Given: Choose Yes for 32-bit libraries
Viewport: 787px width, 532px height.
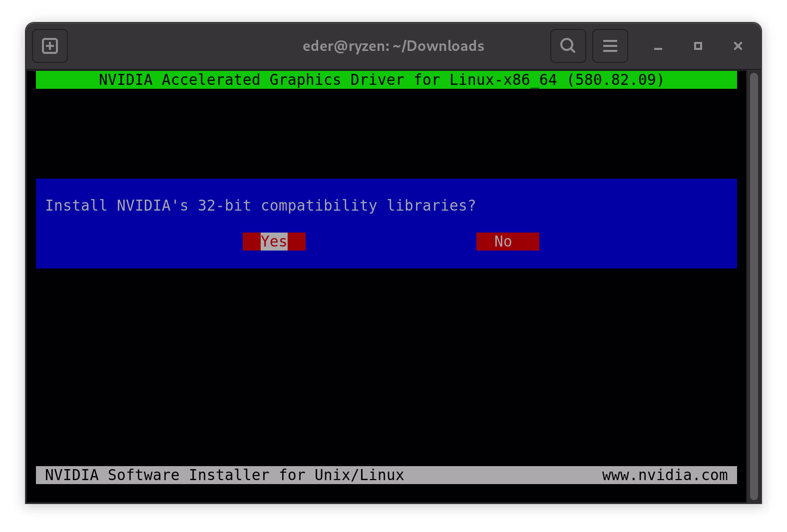Looking at the screenshot, I should pyautogui.click(x=274, y=242).
